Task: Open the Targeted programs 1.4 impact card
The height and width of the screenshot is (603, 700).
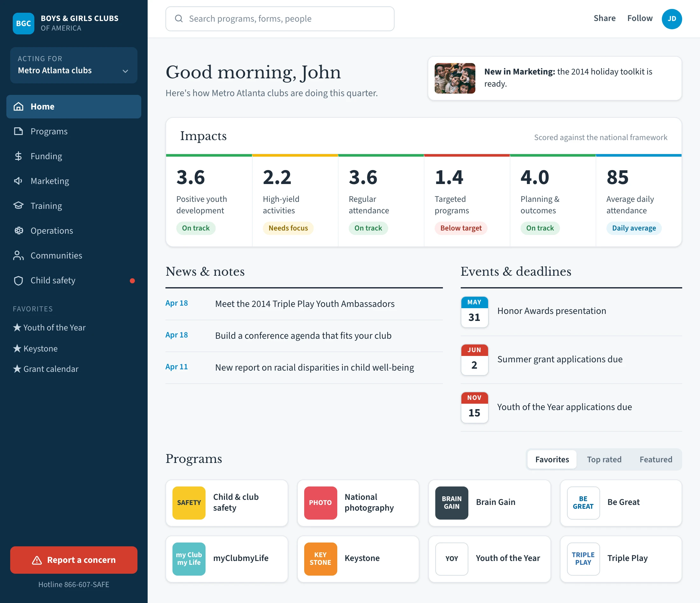Action: click(466, 201)
